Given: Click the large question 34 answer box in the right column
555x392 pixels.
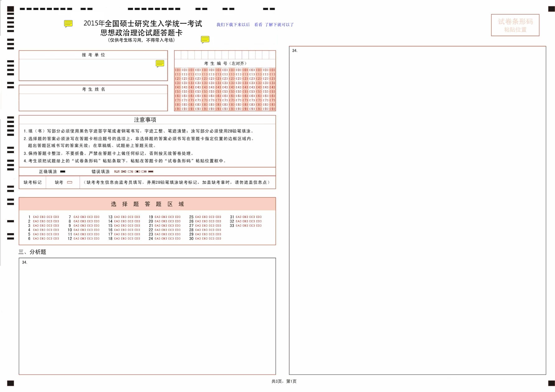Looking at the screenshot, I should tap(417, 210).
